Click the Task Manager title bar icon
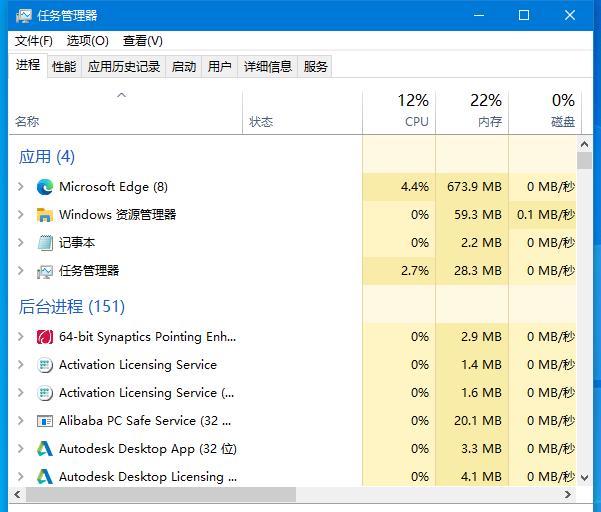Image resolution: width=601 pixels, height=512 pixels. (x=24, y=16)
